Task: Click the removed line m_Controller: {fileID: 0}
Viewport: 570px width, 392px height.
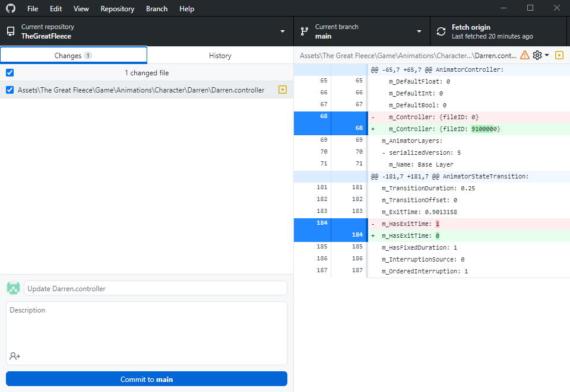Action: coord(469,117)
